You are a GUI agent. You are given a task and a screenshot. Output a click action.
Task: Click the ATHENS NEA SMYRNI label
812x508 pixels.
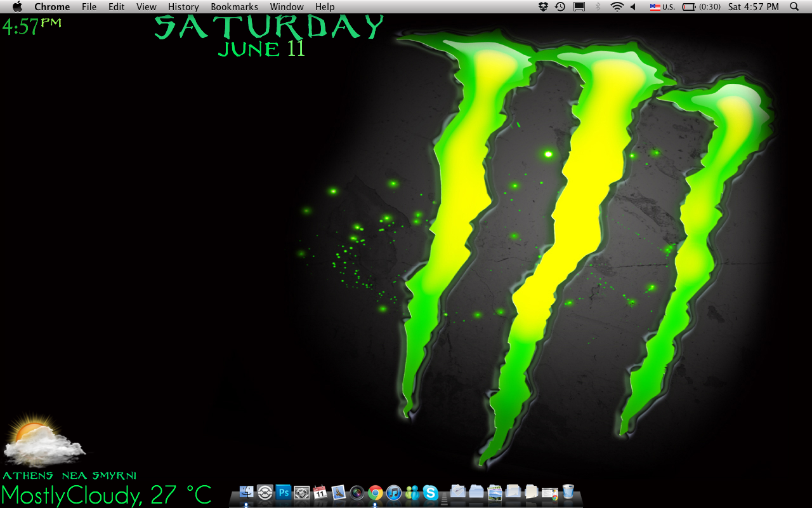[x=70, y=476]
